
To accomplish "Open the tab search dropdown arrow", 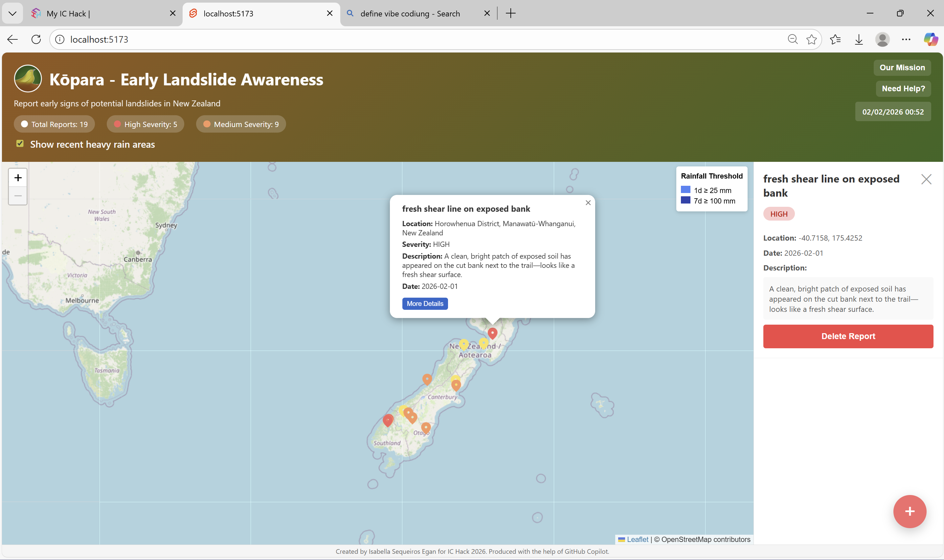I will click(x=12, y=13).
